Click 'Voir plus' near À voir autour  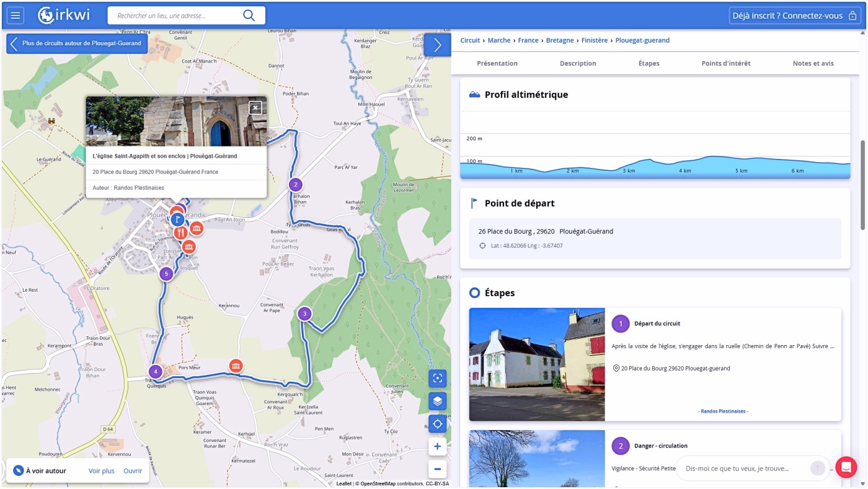[x=101, y=471]
